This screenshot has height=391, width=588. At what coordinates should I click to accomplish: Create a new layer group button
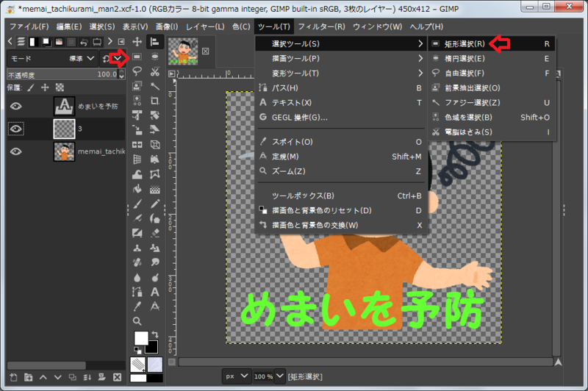[x=28, y=377]
